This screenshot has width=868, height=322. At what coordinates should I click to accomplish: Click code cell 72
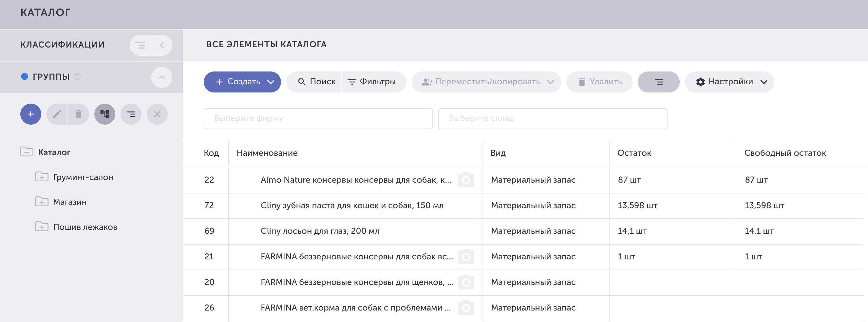[x=209, y=206]
